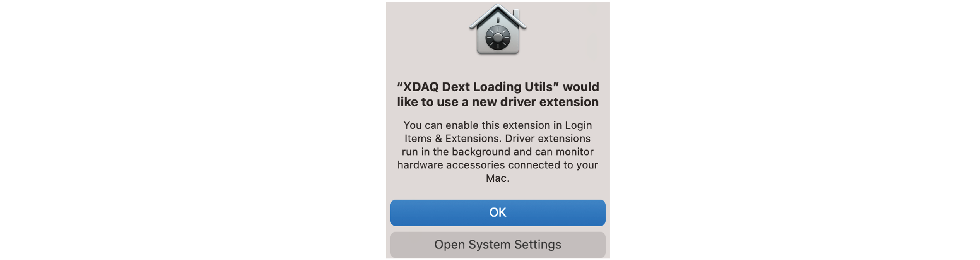The height and width of the screenshot is (260, 980).
Task: Click the "XDAQ Dext Loading Utils" heading text
Action: pos(478,87)
